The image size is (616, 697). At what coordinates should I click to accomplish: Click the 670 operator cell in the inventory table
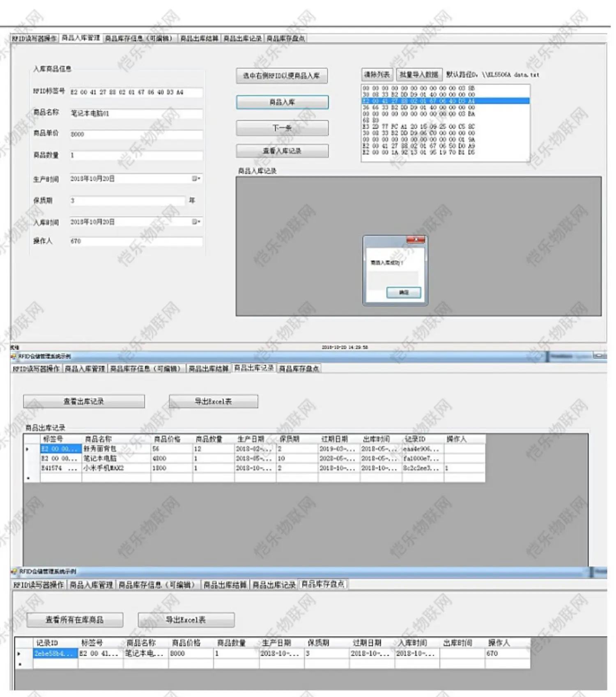(x=508, y=653)
